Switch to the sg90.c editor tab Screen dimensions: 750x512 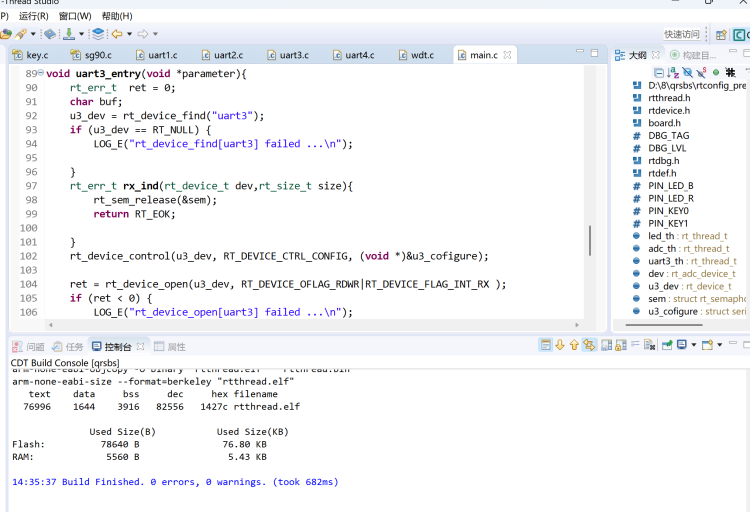91,55
